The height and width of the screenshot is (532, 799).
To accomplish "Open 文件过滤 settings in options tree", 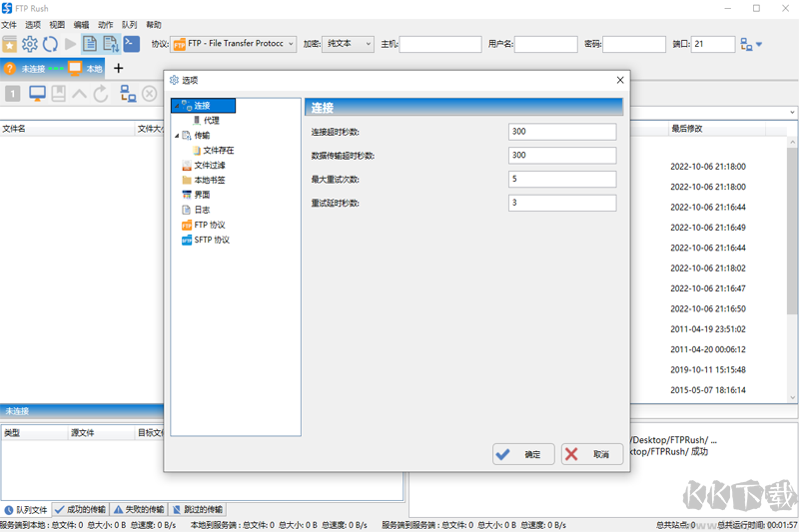I will coord(209,166).
